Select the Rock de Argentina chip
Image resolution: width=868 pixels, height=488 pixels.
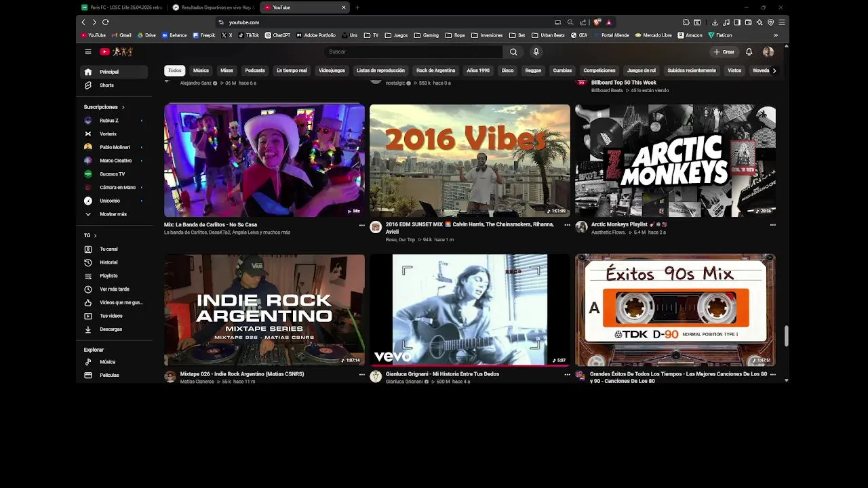tap(435, 70)
